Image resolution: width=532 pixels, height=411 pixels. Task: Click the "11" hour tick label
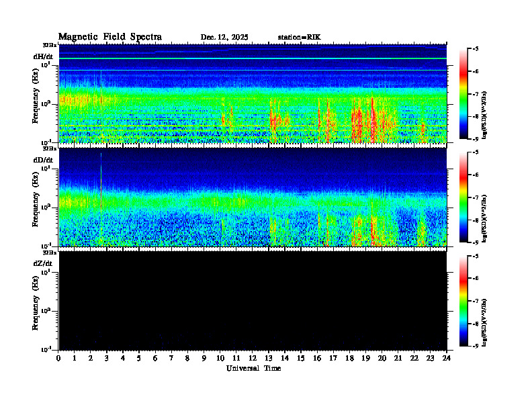[x=236, y=359]
